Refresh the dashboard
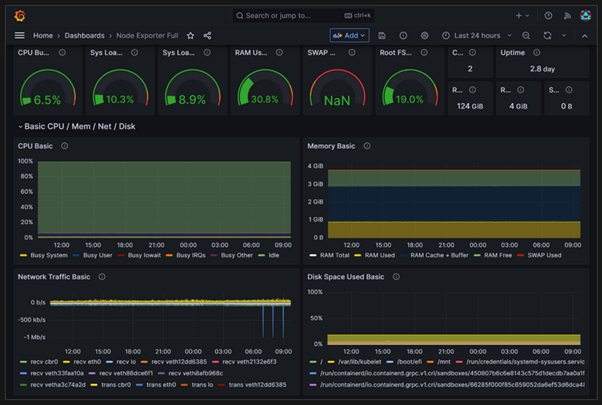The height and width of the screenshot is (406, 602). point(547,36)
